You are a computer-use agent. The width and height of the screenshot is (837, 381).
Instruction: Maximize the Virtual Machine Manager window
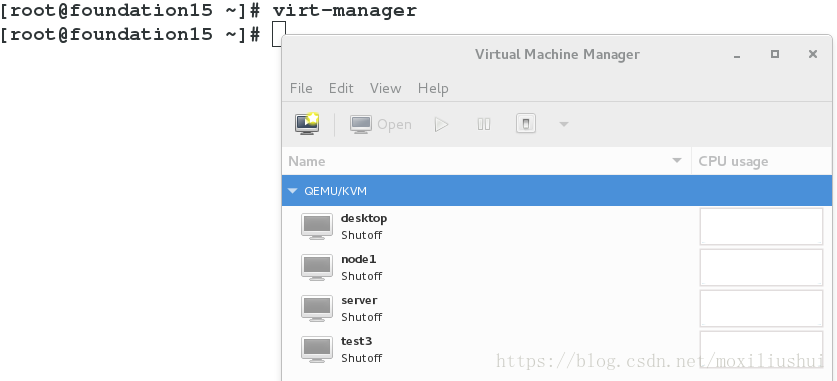[x=775, y=54]
